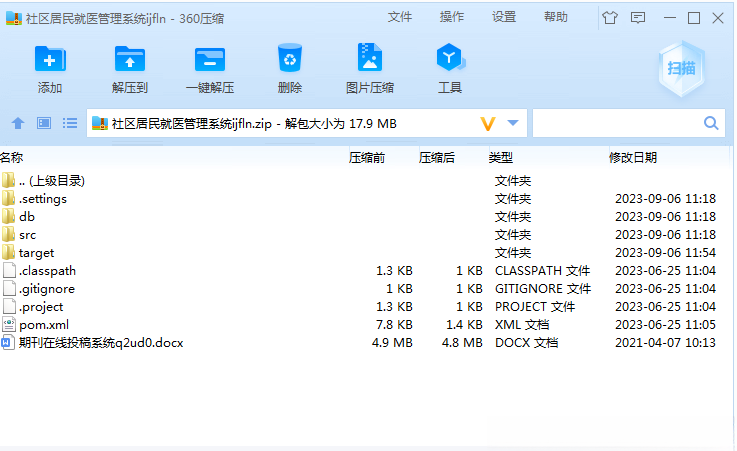Screen dimensions: 737x451
Task: Click the 2023-09-06 11:54 date of target
Action: pos(666,253)
